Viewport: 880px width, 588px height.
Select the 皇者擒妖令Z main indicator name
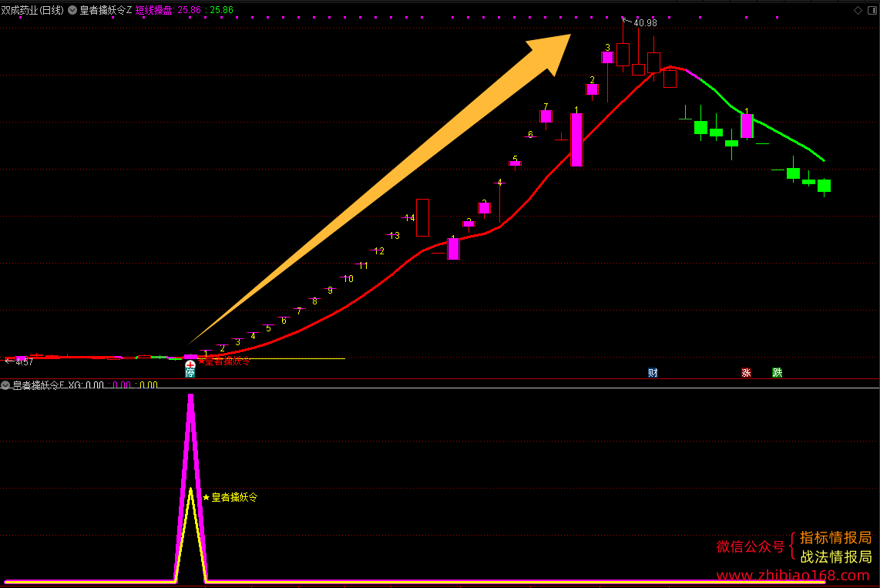pyautogui.click(x=106, y=10)
